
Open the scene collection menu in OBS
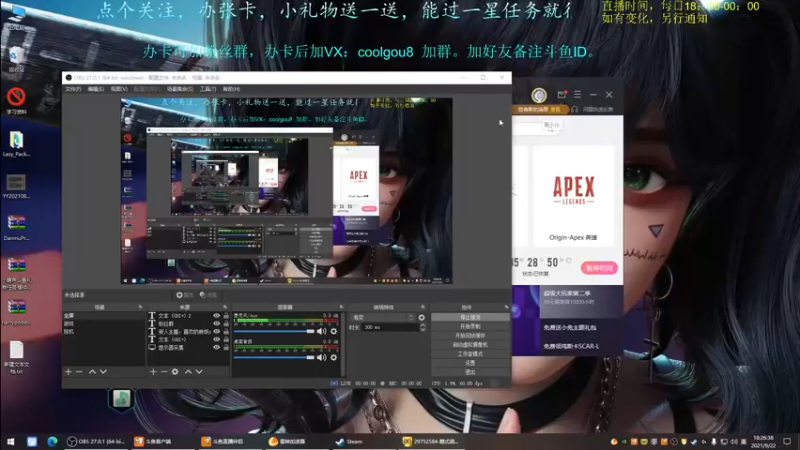tap(180, 89)
